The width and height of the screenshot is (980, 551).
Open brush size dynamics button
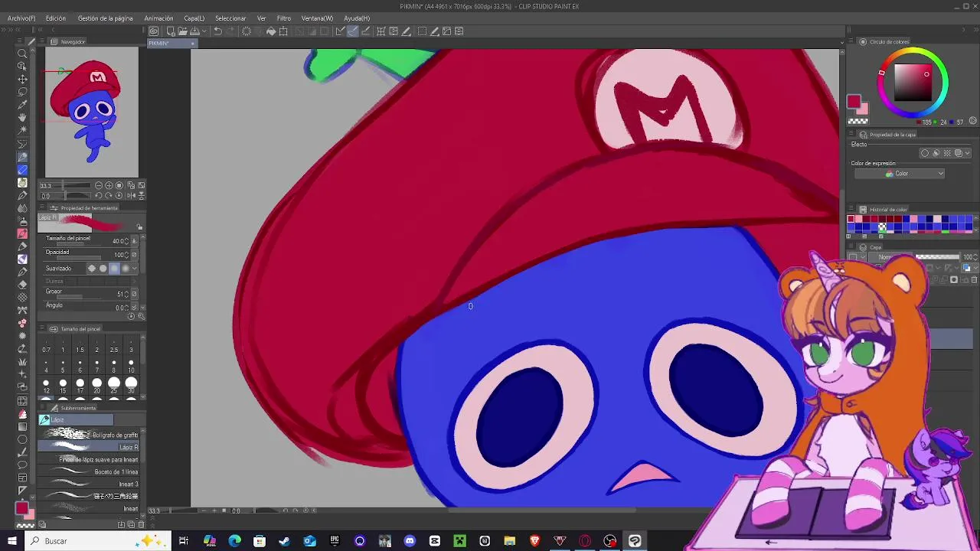click(135, 241)
